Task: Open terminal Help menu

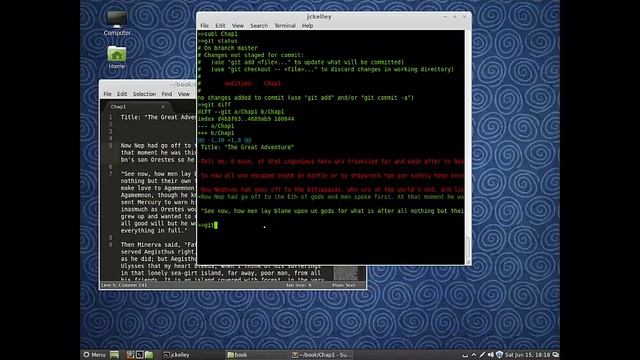Action: (x=307, y=26)
